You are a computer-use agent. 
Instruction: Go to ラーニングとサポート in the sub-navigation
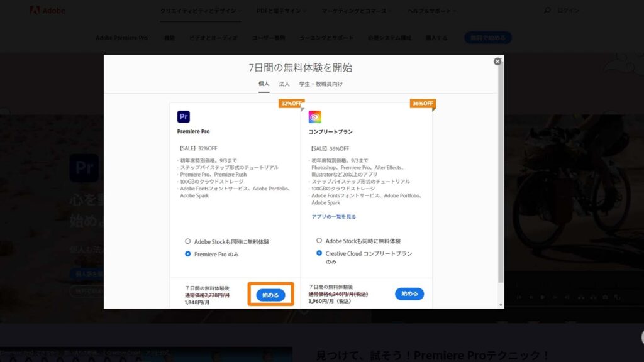point(326,38)
